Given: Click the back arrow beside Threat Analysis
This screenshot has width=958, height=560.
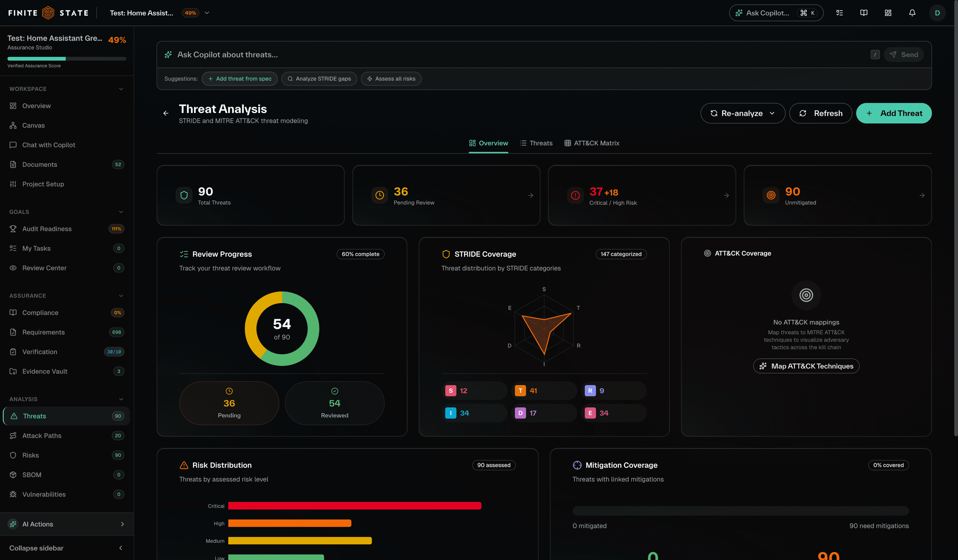Looking at the screenshot, I should click(166, 113).
